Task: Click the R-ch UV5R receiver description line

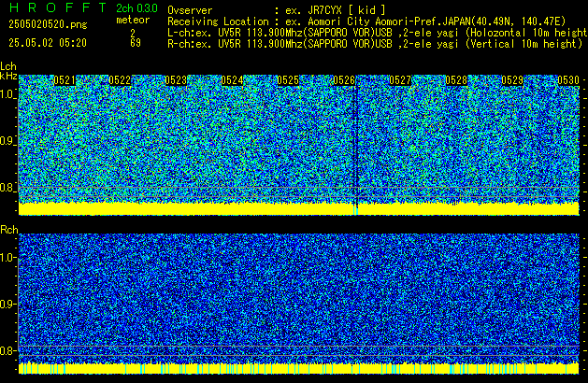Action: tap(375, 44)
